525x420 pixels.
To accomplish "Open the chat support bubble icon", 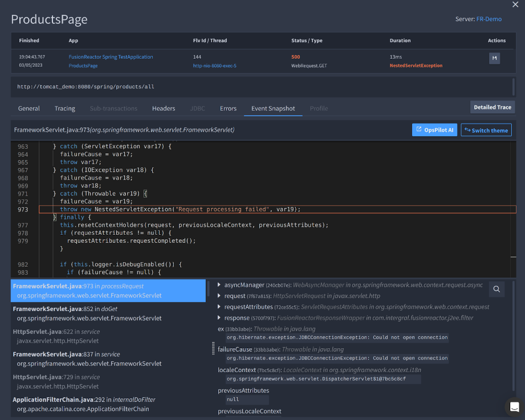I will (514, 407).
